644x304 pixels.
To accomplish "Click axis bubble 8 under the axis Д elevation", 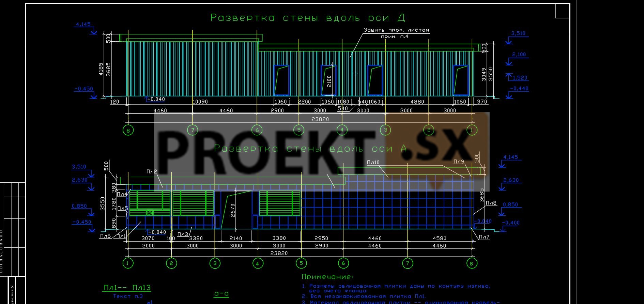I will 128,130.
